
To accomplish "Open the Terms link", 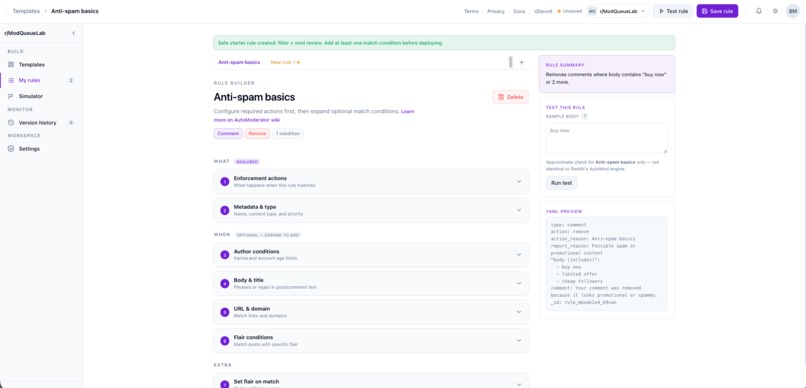I will point(471,11).
